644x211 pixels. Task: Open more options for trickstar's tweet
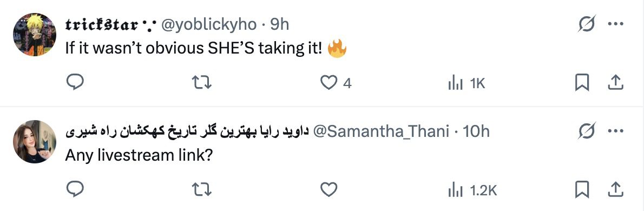[x=616, y=24]
